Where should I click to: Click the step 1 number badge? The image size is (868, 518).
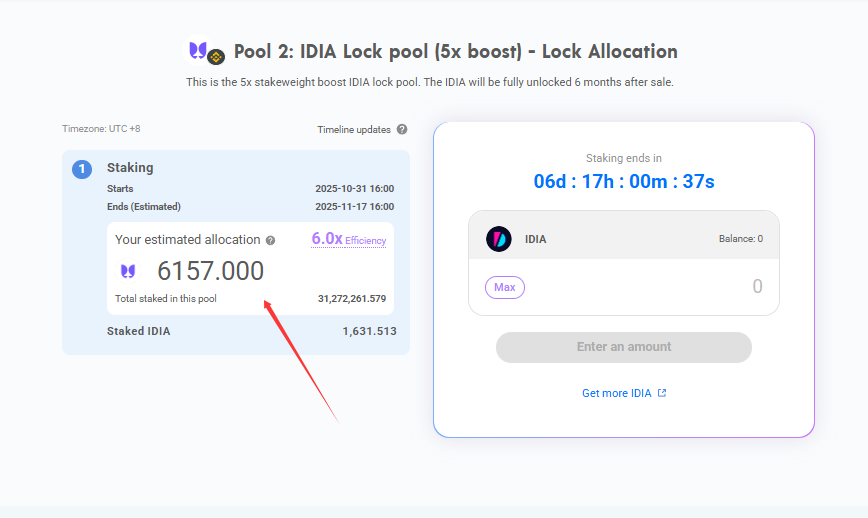tap(82, 169)
